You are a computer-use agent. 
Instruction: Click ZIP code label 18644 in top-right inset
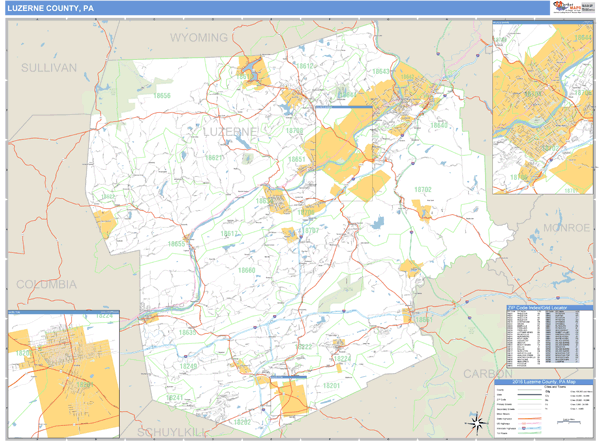[x=583, y=38]
